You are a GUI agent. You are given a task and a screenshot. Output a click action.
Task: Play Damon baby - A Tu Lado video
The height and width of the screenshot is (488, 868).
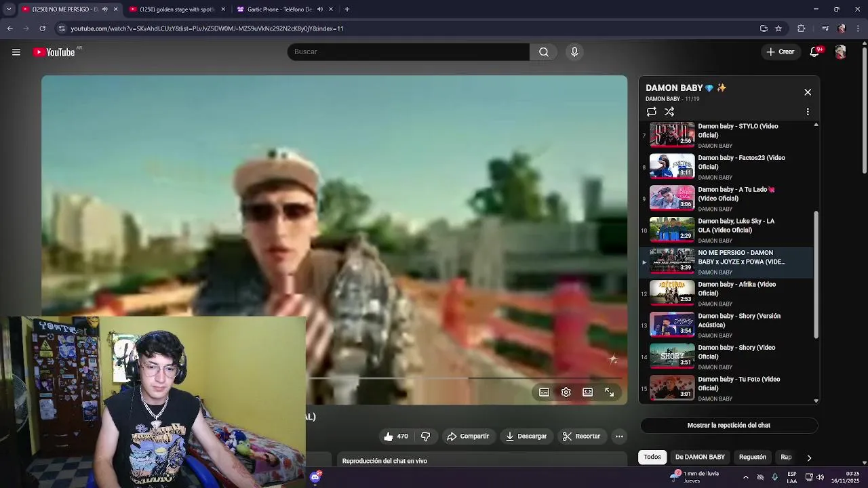[x=726, y=199]
